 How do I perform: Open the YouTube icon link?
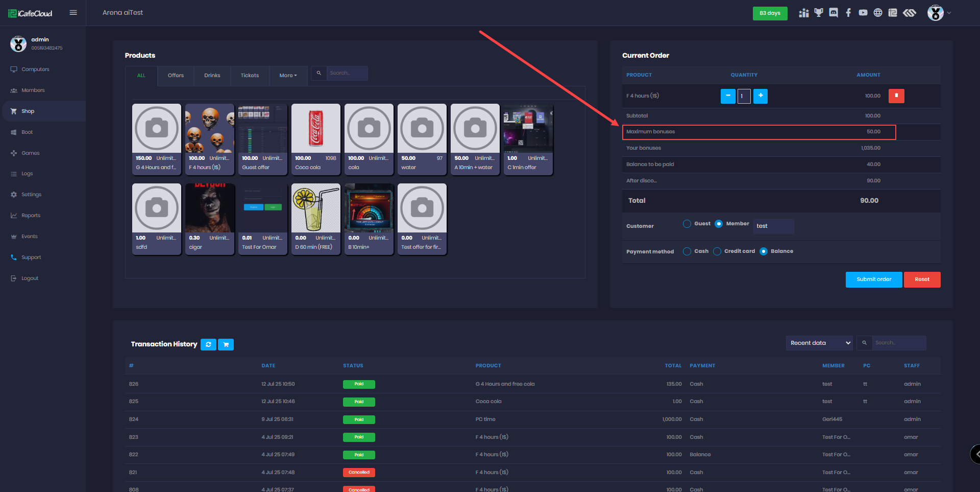pos(863,13)
